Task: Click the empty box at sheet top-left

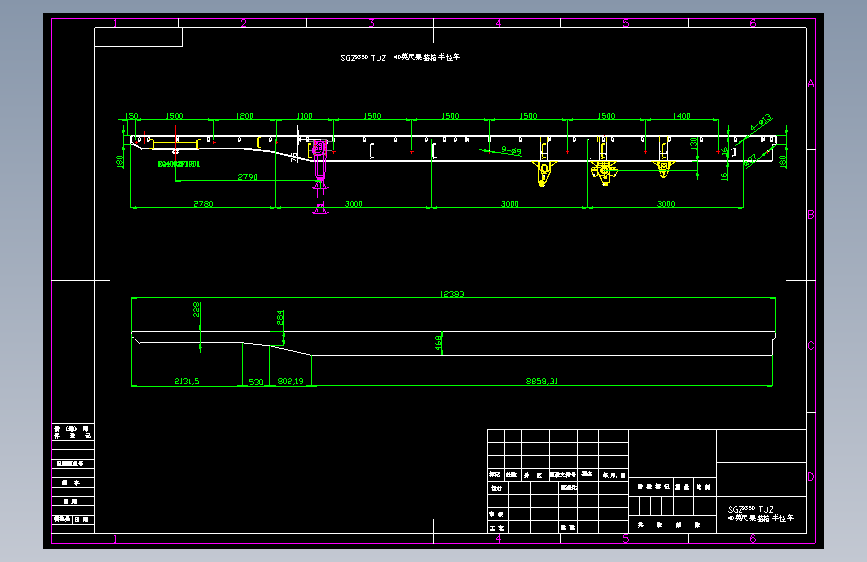Action: pos(138,37)
